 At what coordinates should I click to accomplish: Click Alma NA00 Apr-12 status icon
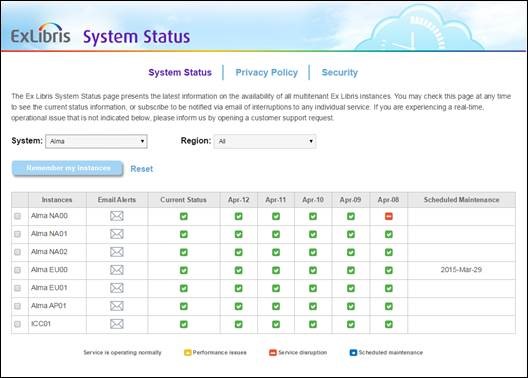click(x=238, y=216)
